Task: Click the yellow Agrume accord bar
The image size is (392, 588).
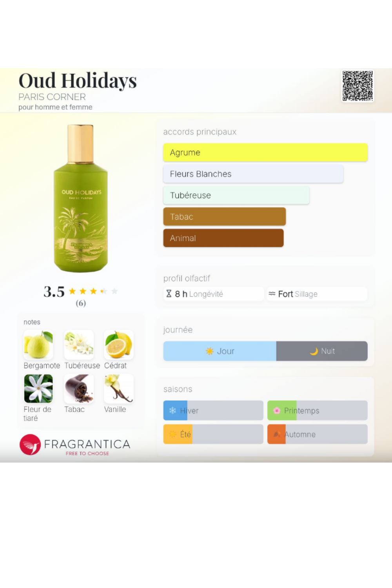Action: 265,152
